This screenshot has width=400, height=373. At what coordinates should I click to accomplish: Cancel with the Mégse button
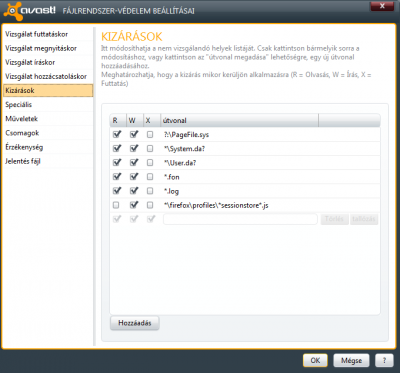pyautogui.click(x=351, y=360)
